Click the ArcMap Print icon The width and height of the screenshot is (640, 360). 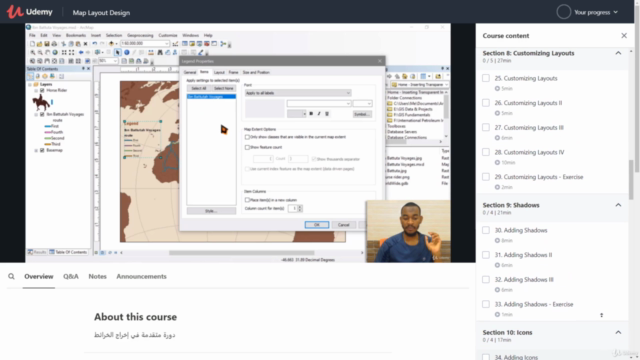pos(54,44)
